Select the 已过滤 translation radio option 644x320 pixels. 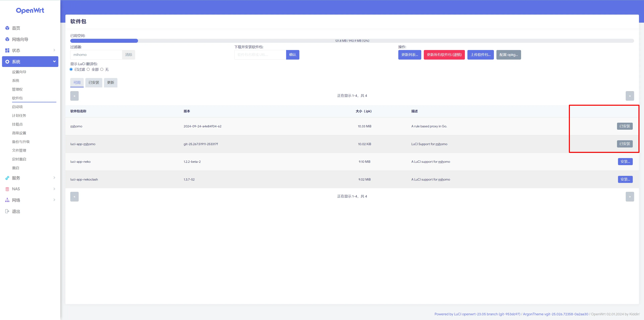(71, 69)
